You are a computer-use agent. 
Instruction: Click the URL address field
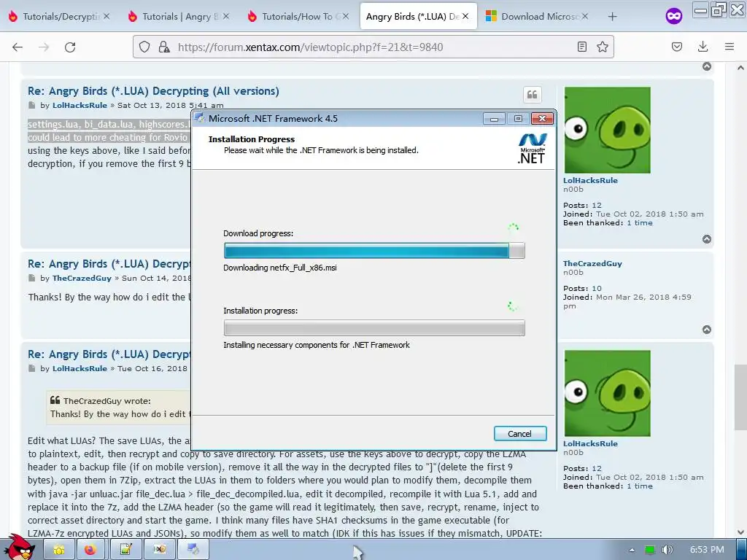pos(371,47)
